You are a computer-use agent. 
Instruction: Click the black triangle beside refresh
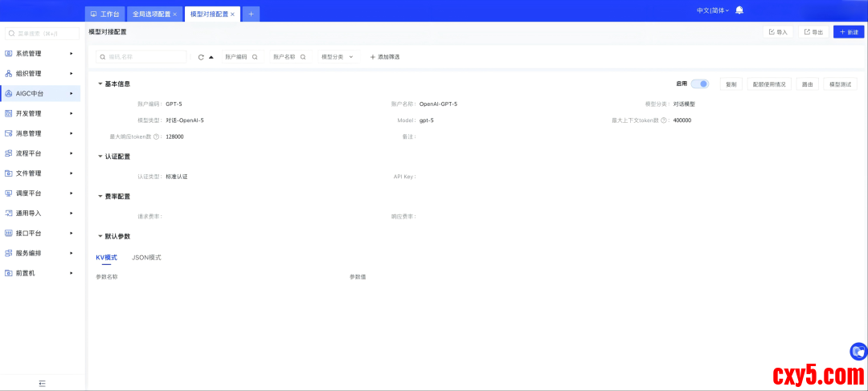[x=211, y=57]
